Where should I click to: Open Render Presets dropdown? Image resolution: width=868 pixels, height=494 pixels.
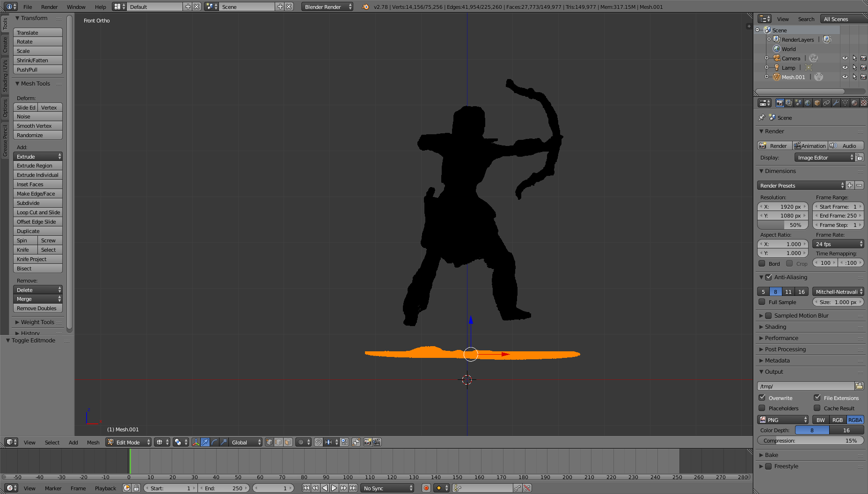coord(801,185)
